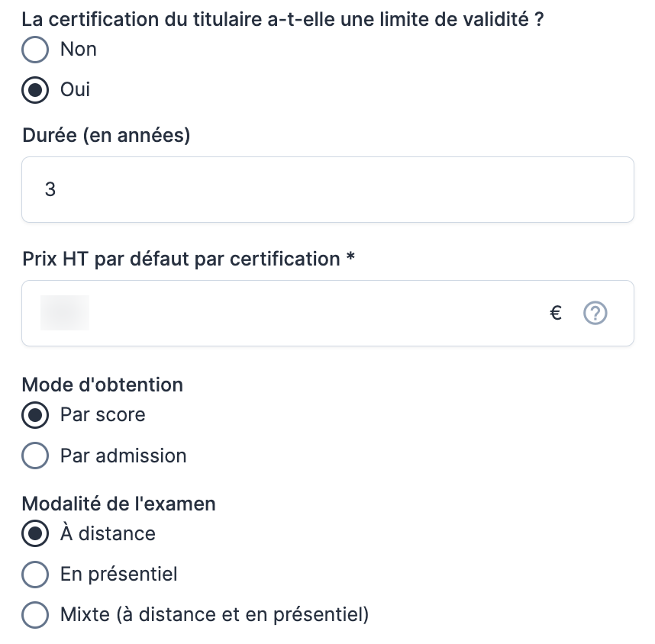Click the "À distance" label text

tap(108, 533)
